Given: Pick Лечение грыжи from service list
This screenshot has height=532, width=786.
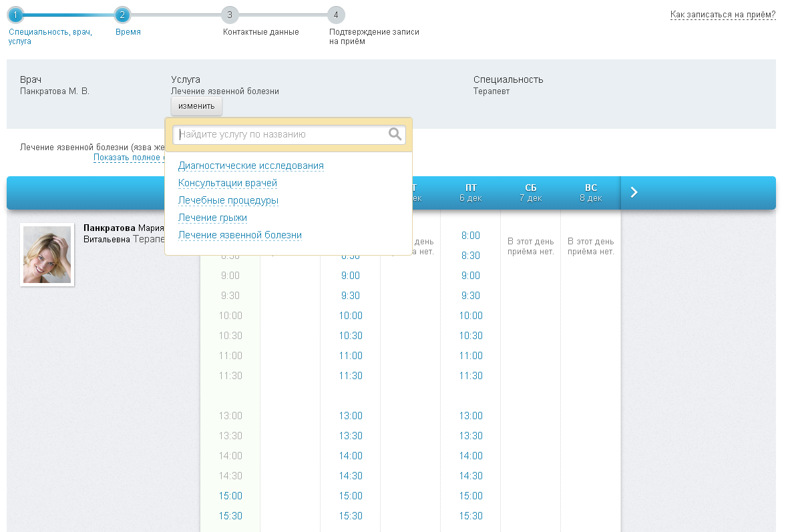Looking at the screenshot, I should point(212,218).
